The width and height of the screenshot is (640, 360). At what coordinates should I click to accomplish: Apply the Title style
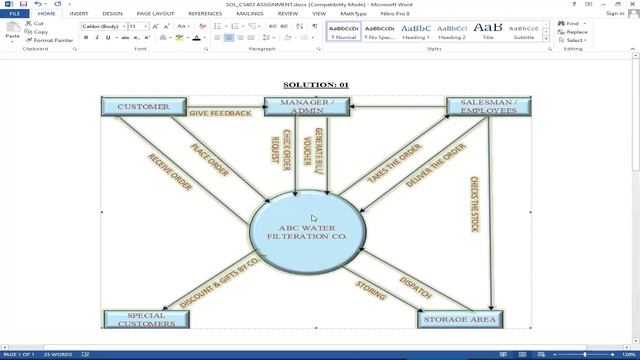coord(488,31)
